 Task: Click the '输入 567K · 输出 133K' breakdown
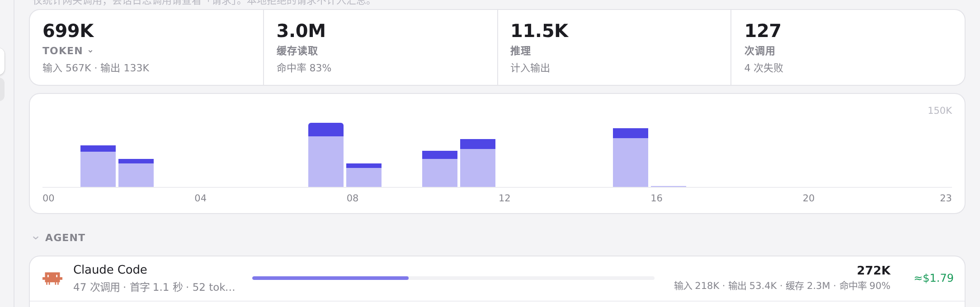[96, 68]
